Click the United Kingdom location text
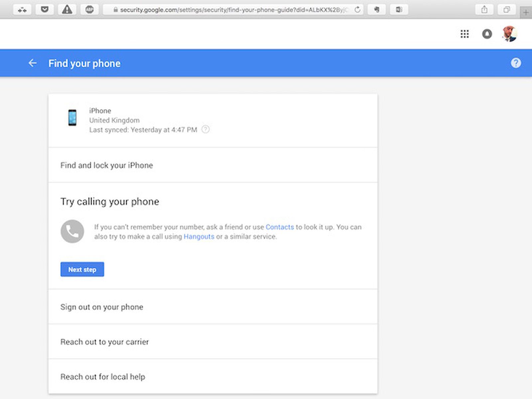Viewport: 532px width, 399px height. 114,120
